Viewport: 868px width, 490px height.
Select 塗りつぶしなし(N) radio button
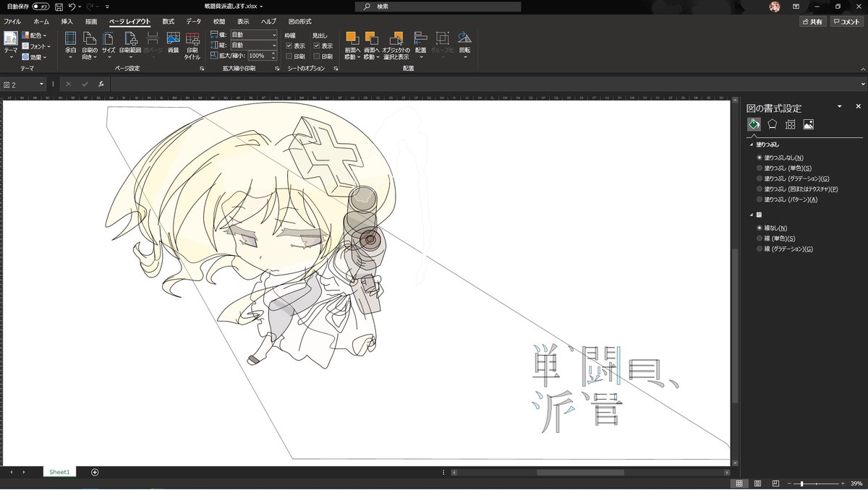coord(759,158)
